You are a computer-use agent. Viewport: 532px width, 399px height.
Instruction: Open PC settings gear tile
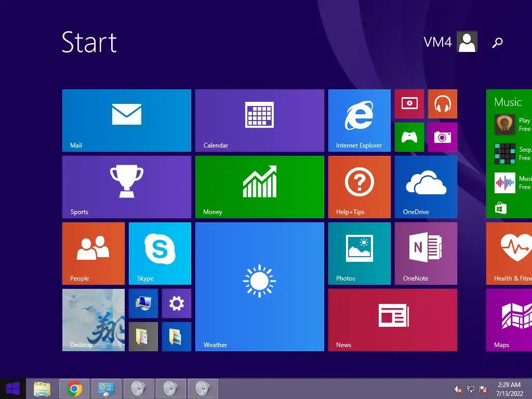tap(177, 303)
